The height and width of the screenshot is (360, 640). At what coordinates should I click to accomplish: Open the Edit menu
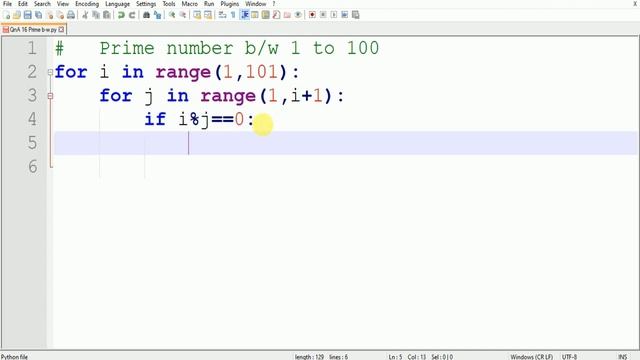pos(23,4)
